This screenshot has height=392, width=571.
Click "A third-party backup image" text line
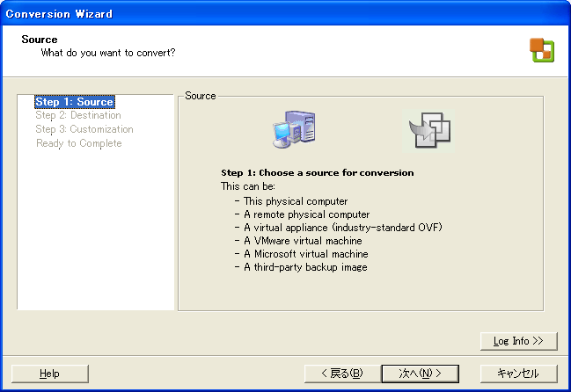305,267
